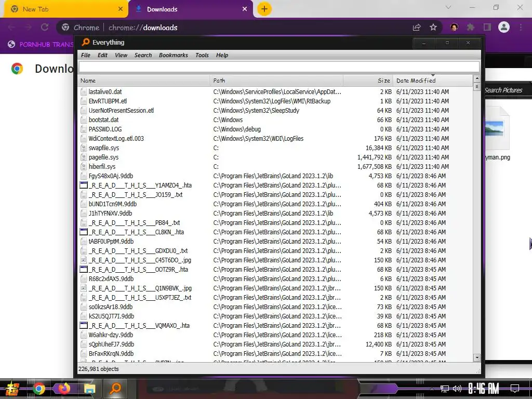This screenshot has height=399, width=532.
Task: Open Chrome profile avatar
Action: tap(504, 27)
